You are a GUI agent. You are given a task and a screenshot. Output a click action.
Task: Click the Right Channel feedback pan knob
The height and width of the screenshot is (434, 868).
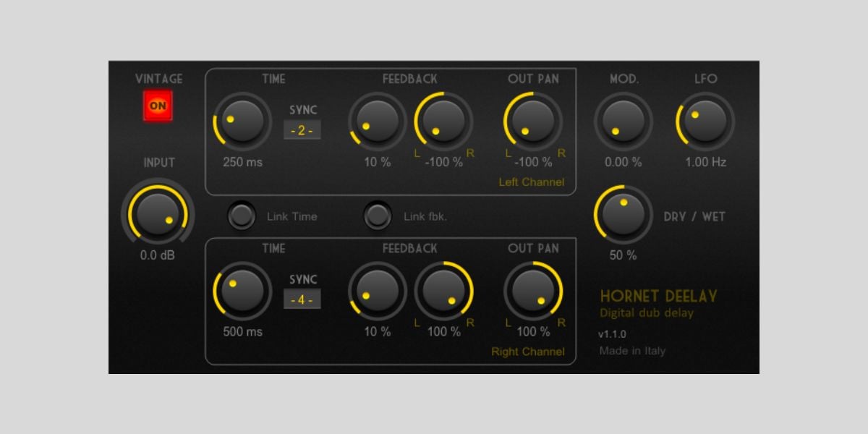[443, 291]
